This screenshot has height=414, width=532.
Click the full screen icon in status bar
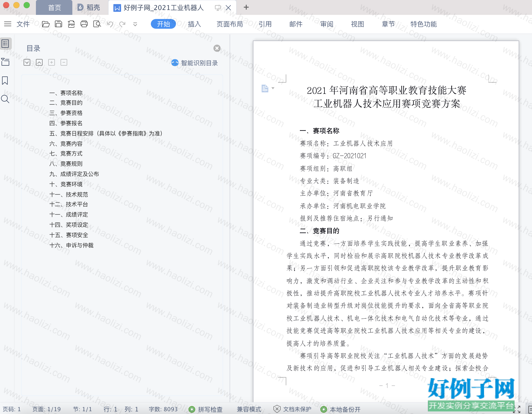pyautogui.click(x=517, y=409)
